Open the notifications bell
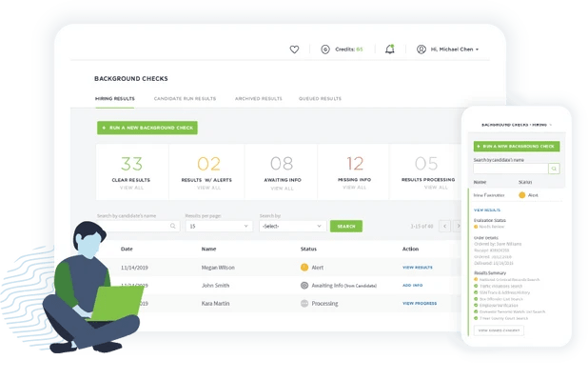This screenshot has width=588, height=380. [390, 49]
